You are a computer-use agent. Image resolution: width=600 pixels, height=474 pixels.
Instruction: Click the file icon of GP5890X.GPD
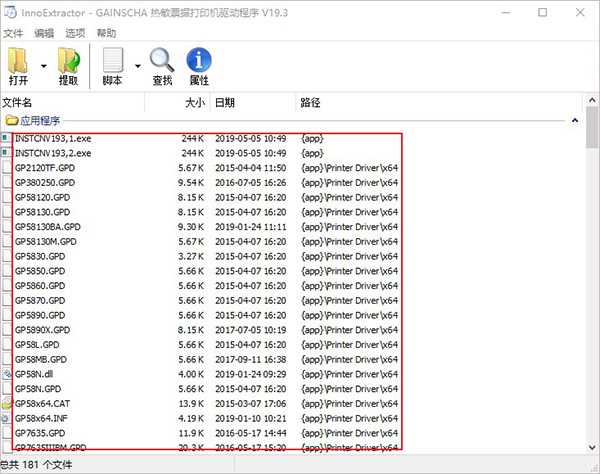pyautogui.click(x=7, y=330)
